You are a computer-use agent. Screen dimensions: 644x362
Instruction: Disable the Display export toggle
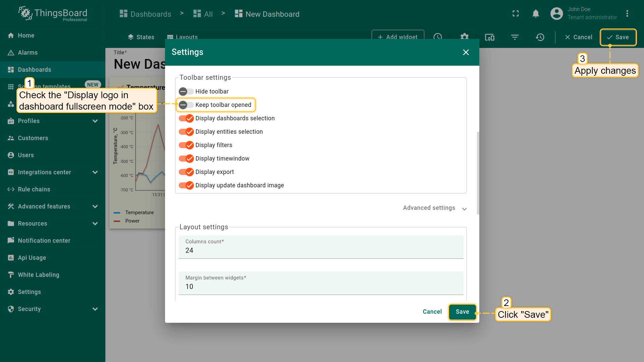[x=186, y=172]
